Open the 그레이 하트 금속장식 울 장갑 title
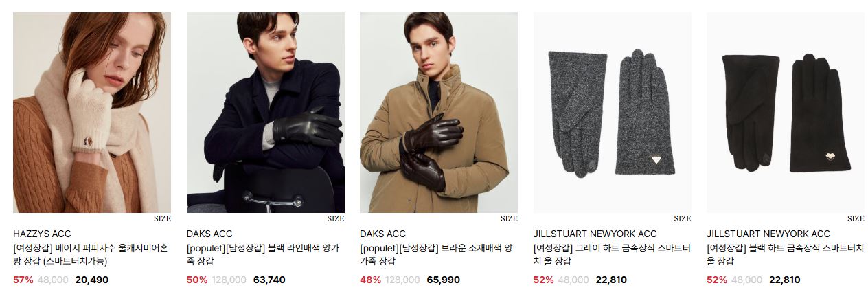Image resolution: width=868 pixels, height=303 pixels. pos(612,254)
